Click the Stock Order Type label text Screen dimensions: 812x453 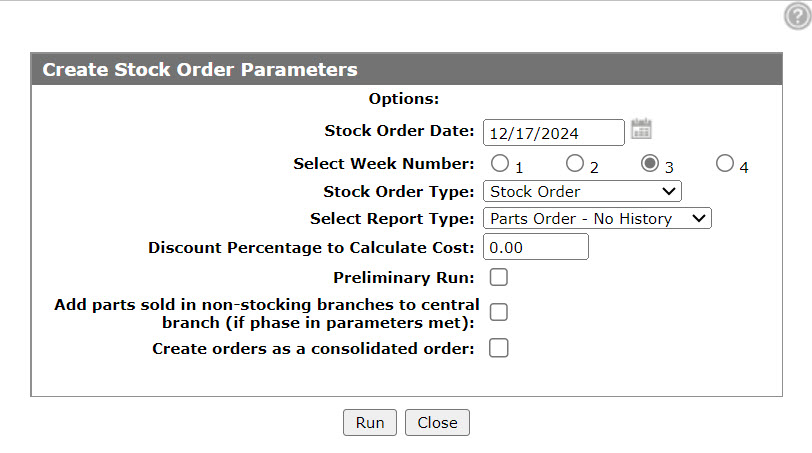398,192
